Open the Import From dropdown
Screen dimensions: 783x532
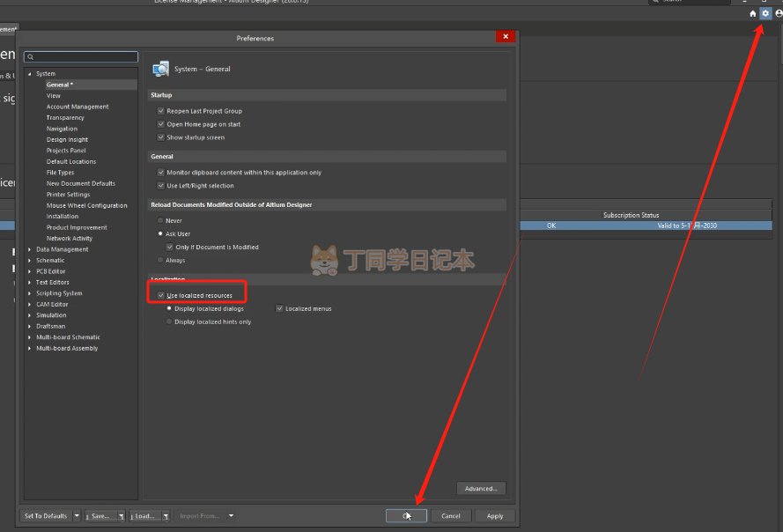(231, 516)
